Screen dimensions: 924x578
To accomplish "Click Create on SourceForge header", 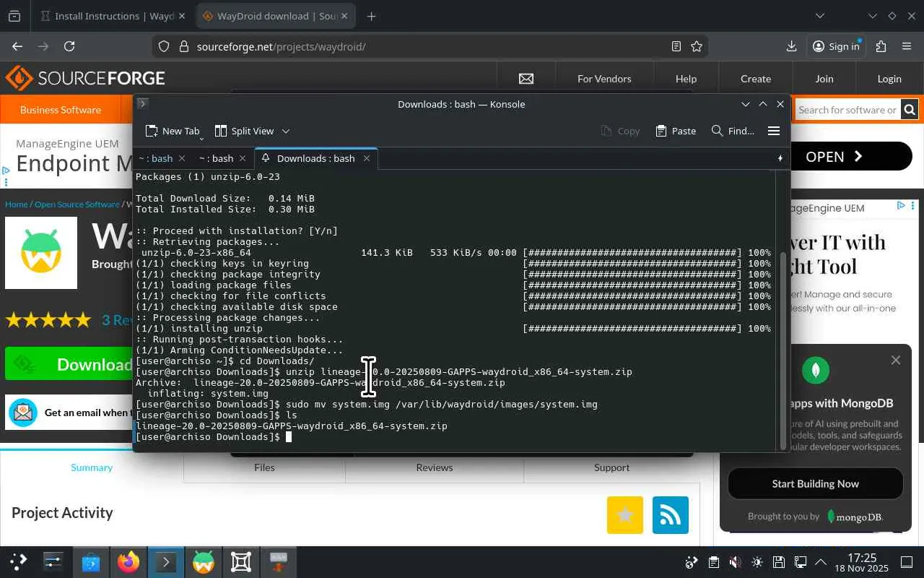I will click(756, 79).
